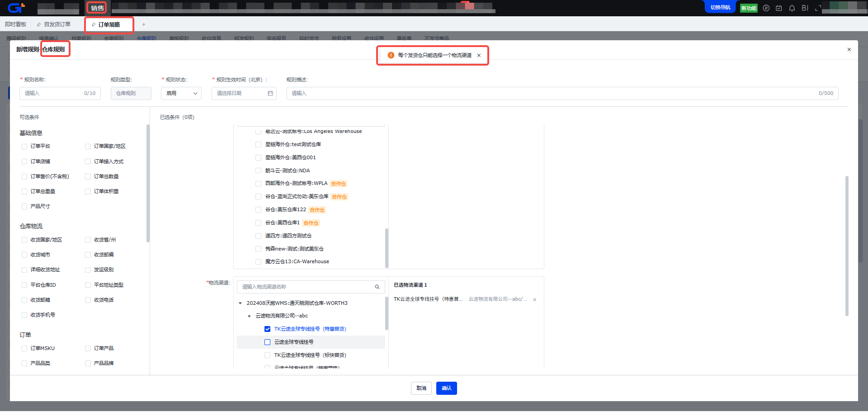Select warehouse 魔方云仓13:CA-Warehouse checkbox

[258, 262]
